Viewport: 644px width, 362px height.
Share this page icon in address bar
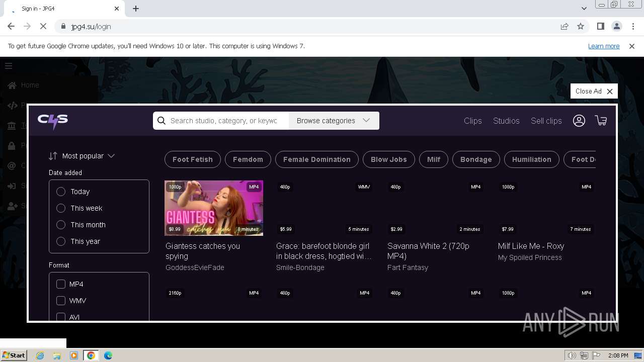coord(565,26)
